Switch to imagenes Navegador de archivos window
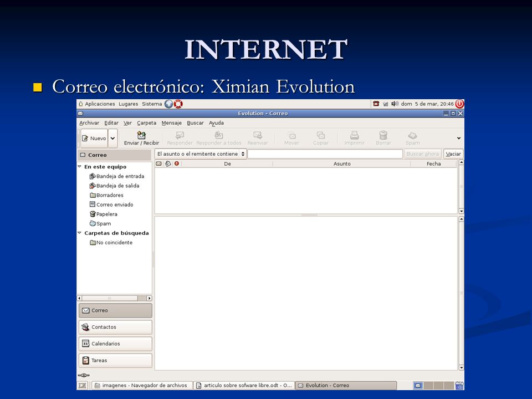532x399 pixels. coord(142,386)
